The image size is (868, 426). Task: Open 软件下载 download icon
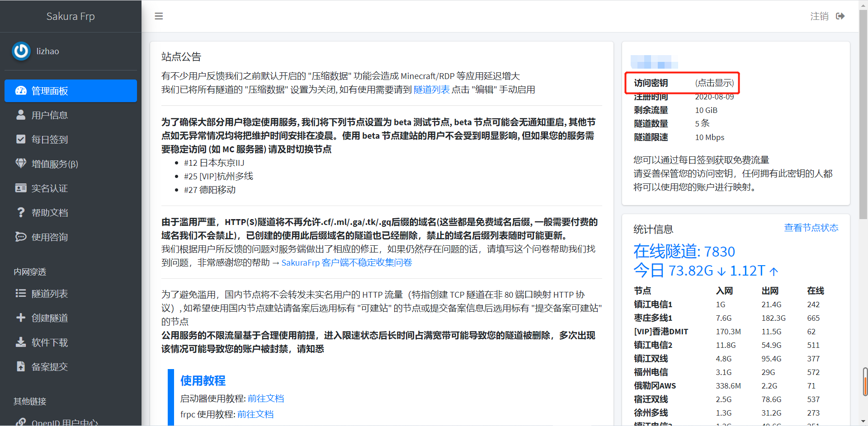pyautogui.click(x=21, y=342)
